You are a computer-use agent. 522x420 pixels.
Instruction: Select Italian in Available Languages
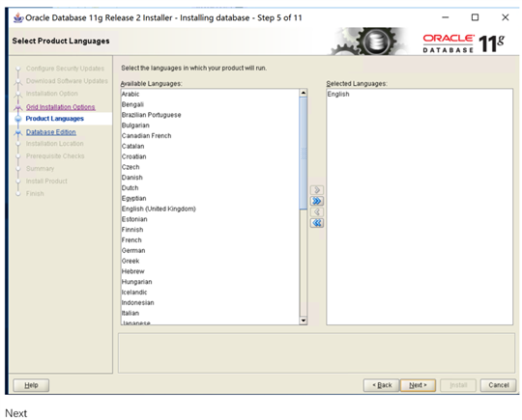coord(210,313)
